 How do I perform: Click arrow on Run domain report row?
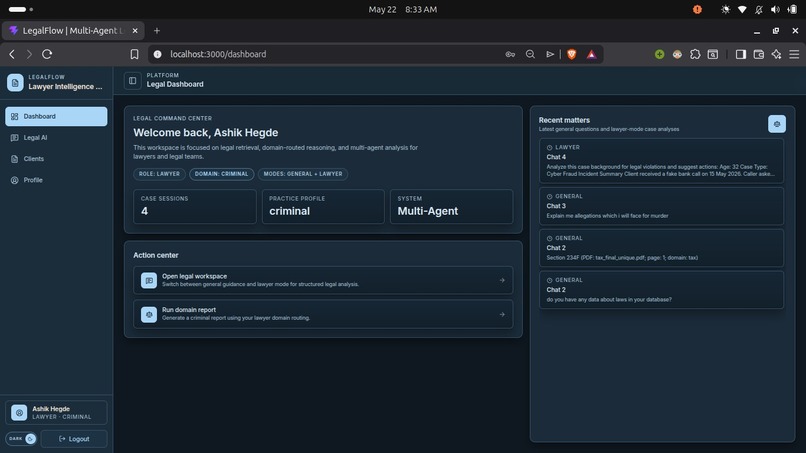pos(502,314)
